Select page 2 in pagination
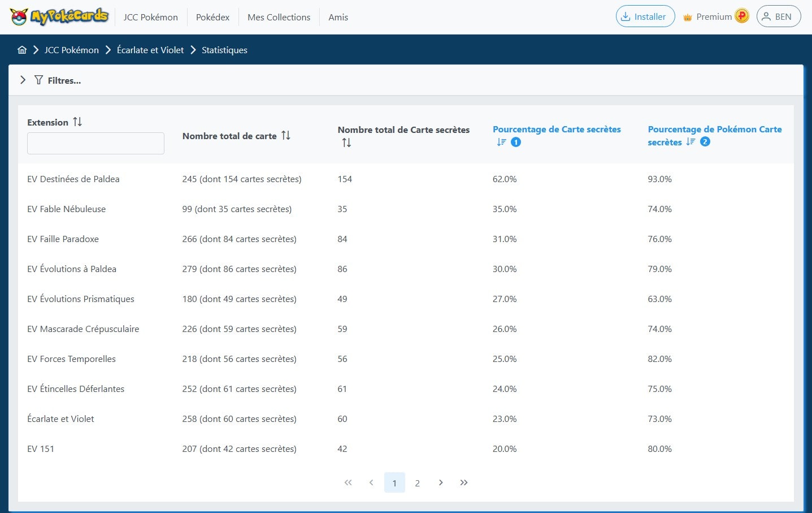The image size is (812, 513). pos(418,482)
